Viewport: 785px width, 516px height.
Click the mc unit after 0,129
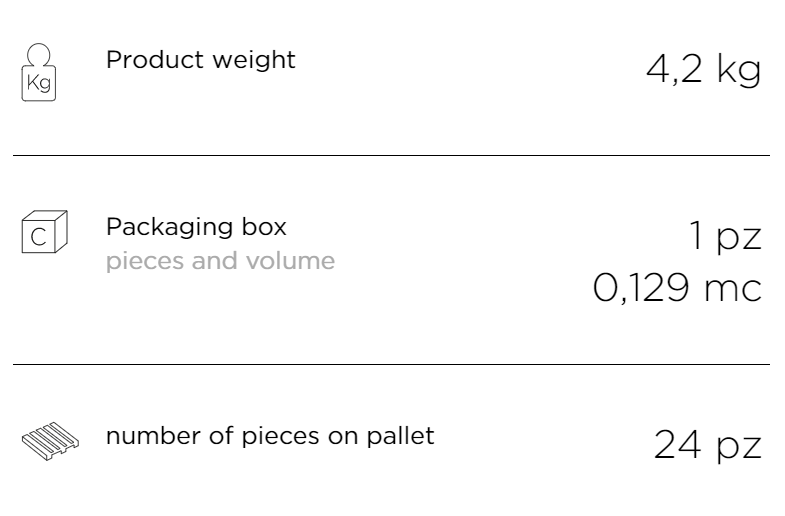[x=733, y=291]
